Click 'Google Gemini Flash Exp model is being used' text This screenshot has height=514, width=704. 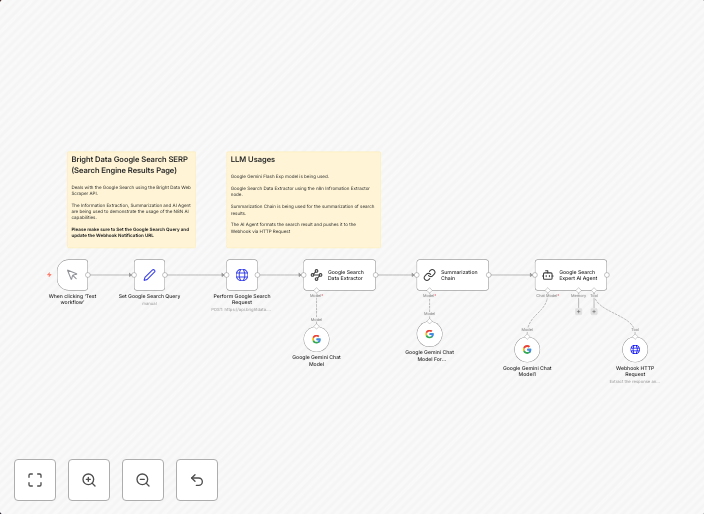click(280, 176)
